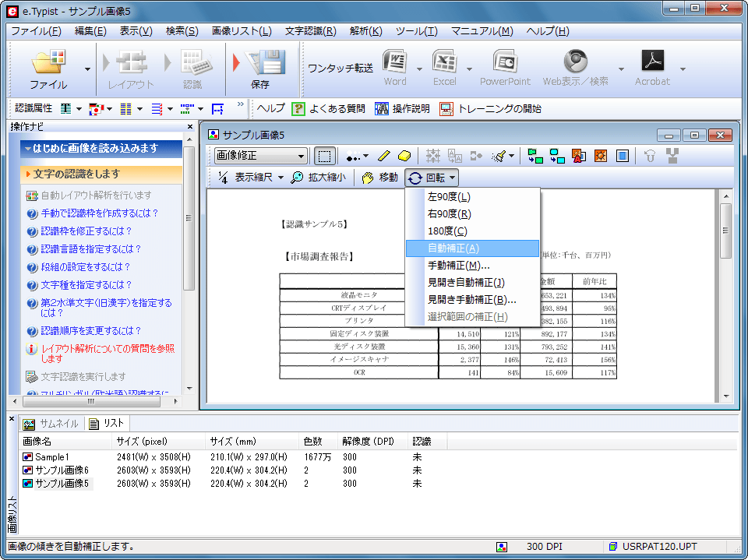Select the Sample1 row in image list

point(52,457)
